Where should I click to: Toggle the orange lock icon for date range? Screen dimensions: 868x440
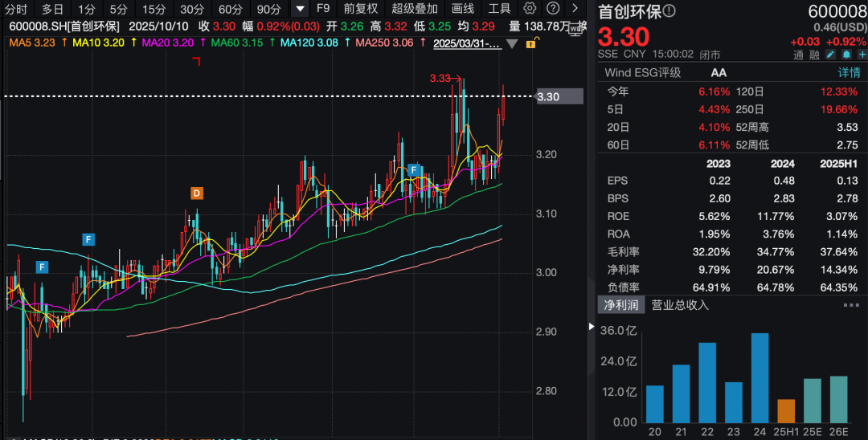tap(530, 43)
